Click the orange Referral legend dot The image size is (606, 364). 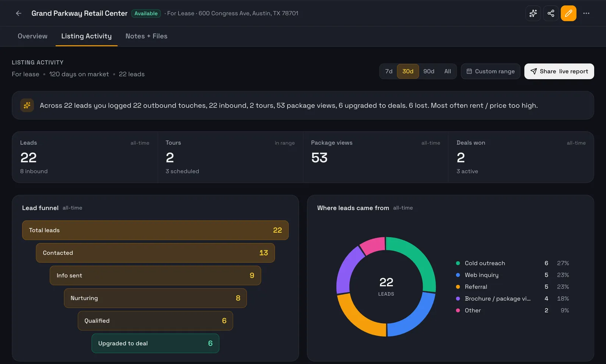click(x=458, y=287)
